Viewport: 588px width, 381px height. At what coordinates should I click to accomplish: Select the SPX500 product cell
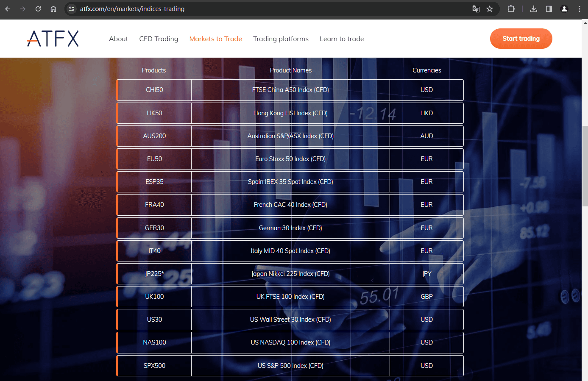(x=154, y=366)
